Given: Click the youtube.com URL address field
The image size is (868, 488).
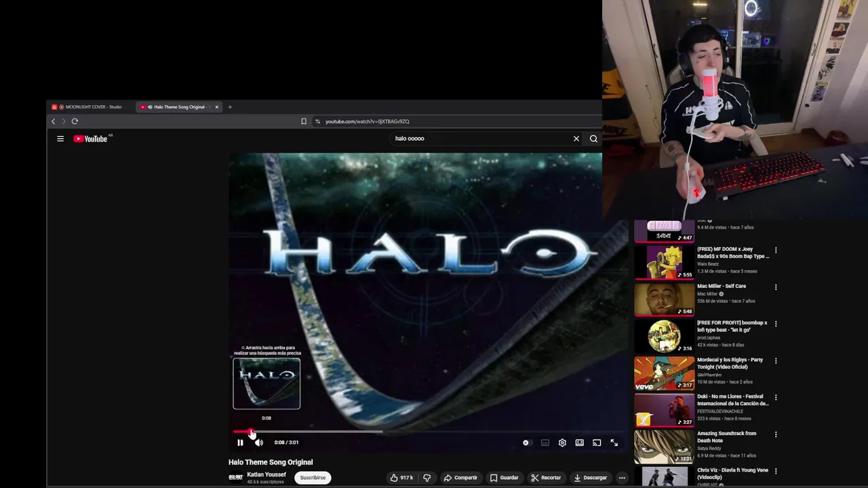Looking at the screenshot, I should click(x=367, y=121).
